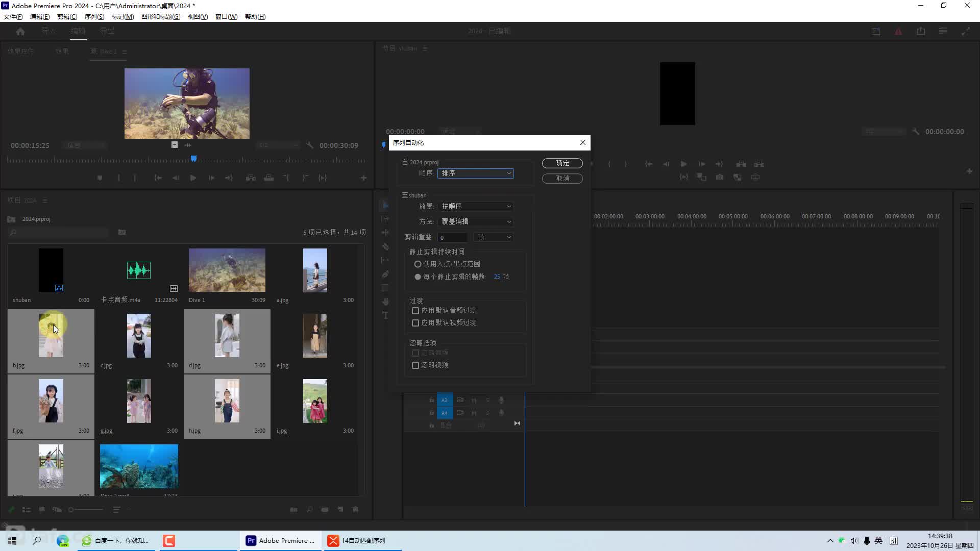Click the Insert icon in Source monitor

coord(251,178)
